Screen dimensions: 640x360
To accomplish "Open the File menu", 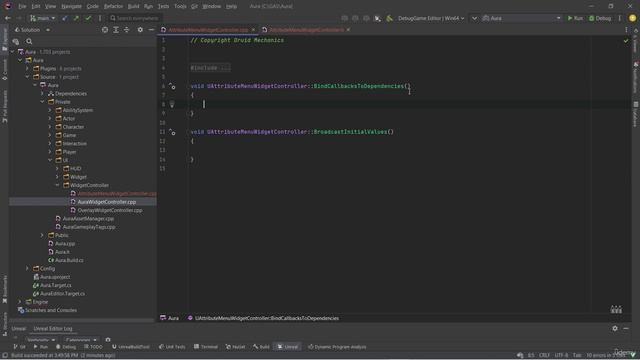I will (22, 6).
